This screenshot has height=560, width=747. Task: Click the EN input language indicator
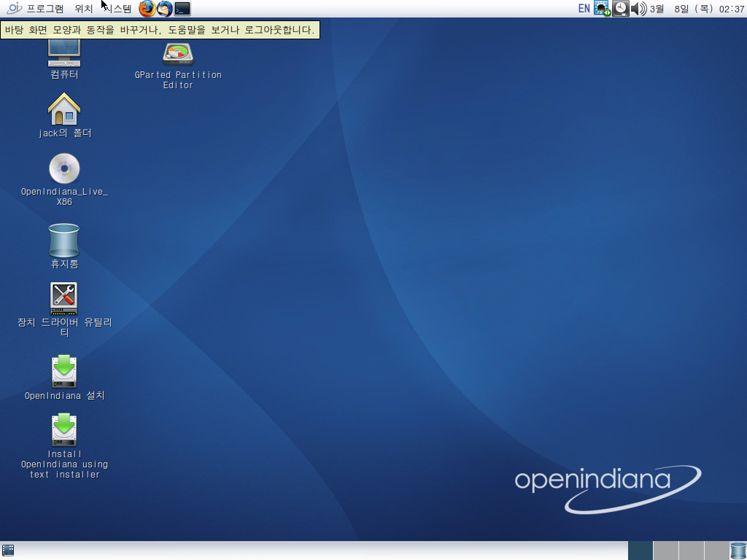[x=584, y=9]
